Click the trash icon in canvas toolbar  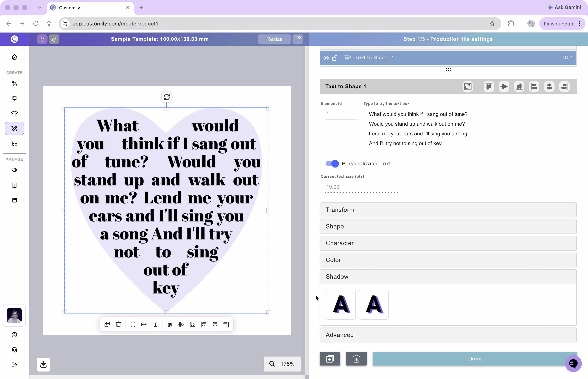click(119, 324)
